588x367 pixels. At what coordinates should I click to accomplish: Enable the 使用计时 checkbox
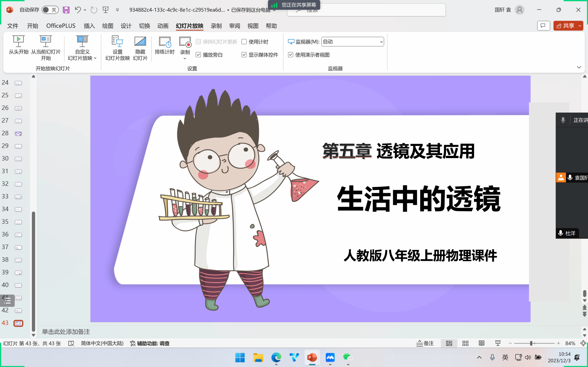tap(244, 42)
